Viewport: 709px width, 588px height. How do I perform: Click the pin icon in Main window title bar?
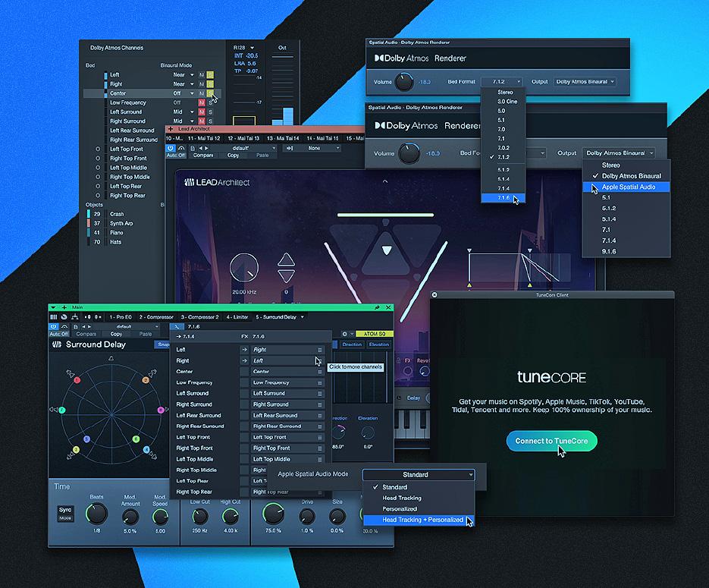377,307
